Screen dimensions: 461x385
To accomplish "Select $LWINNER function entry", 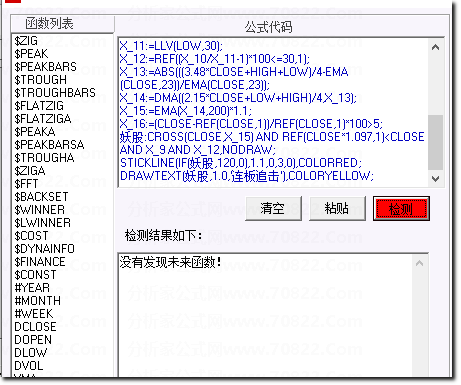I will pyautogui.click(x=42, y=223).
